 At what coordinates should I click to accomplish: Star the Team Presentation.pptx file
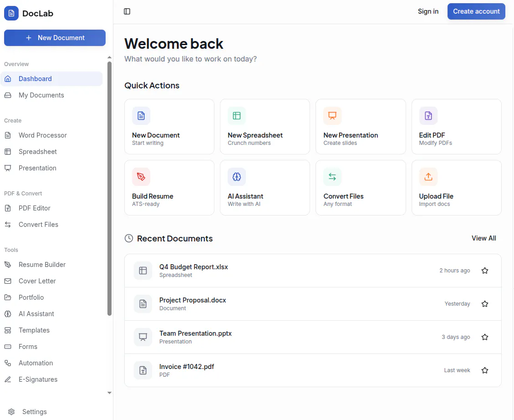coord(485,337)
